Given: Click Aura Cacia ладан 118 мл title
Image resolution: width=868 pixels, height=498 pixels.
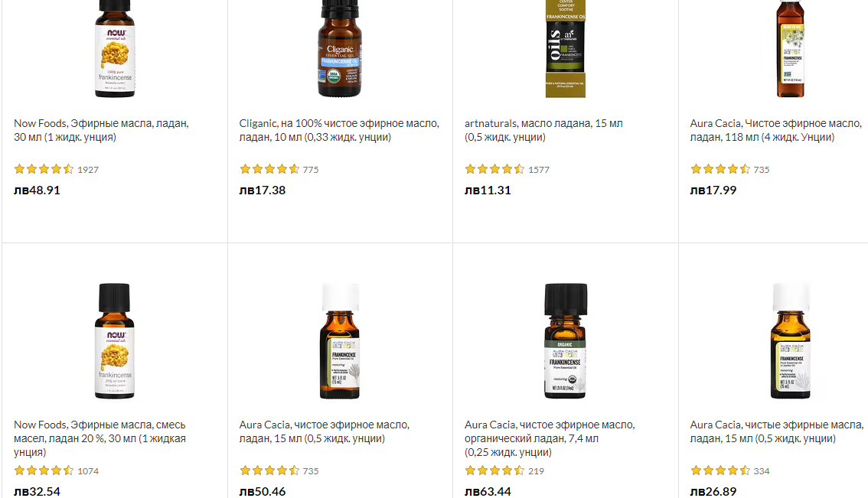Looking at the screenshot, I should (x=776, y=130).
